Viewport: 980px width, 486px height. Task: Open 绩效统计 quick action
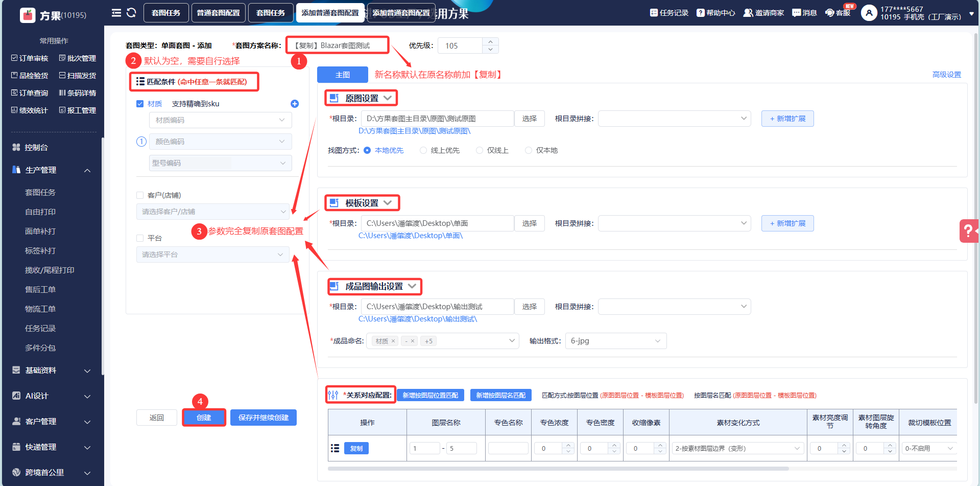pyautogui.click(x=30, y=110)
